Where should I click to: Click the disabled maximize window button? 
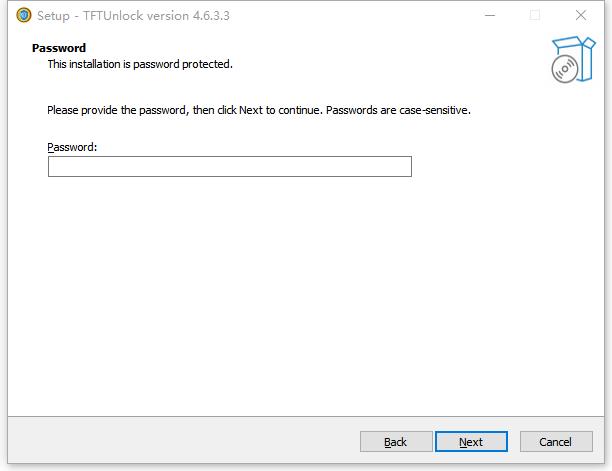[535, 15]
